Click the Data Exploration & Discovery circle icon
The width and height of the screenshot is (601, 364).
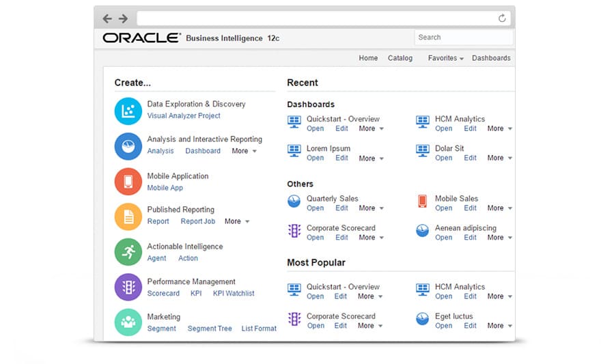(128, 111)
